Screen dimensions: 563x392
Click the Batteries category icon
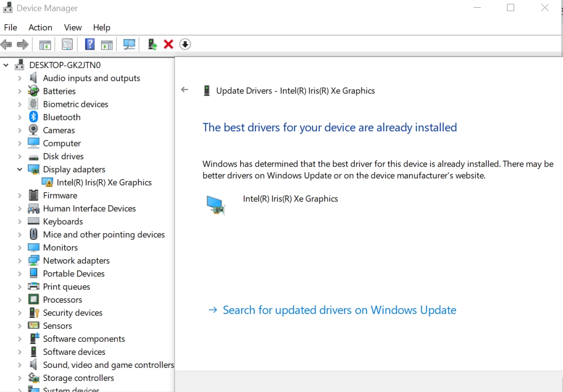coord(33,91)
